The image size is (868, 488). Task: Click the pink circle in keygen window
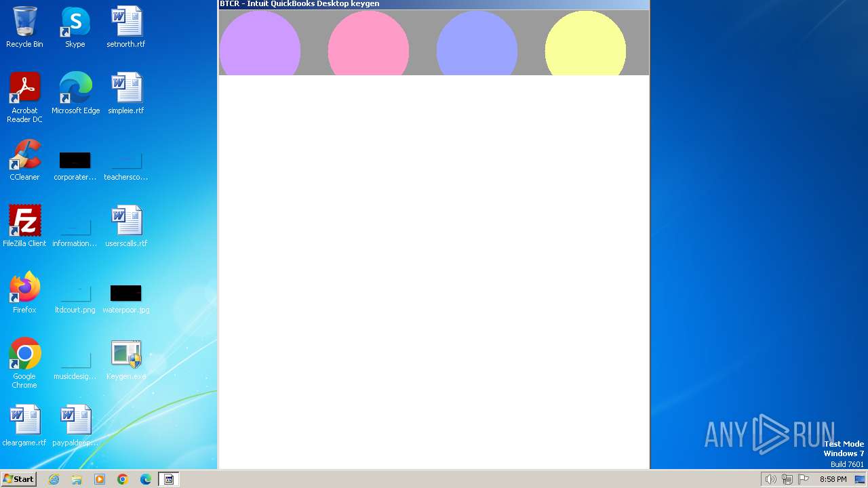click(368, 43)
